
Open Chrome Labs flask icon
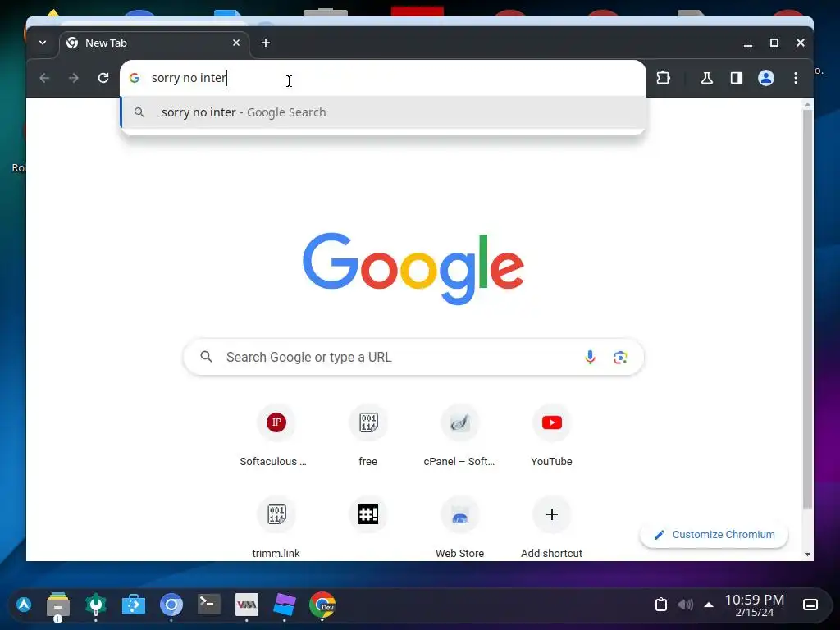tap(707, 78)
